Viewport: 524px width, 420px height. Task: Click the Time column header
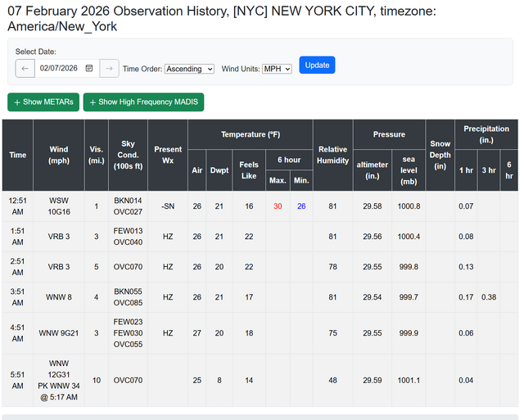(x=17, y=155)
